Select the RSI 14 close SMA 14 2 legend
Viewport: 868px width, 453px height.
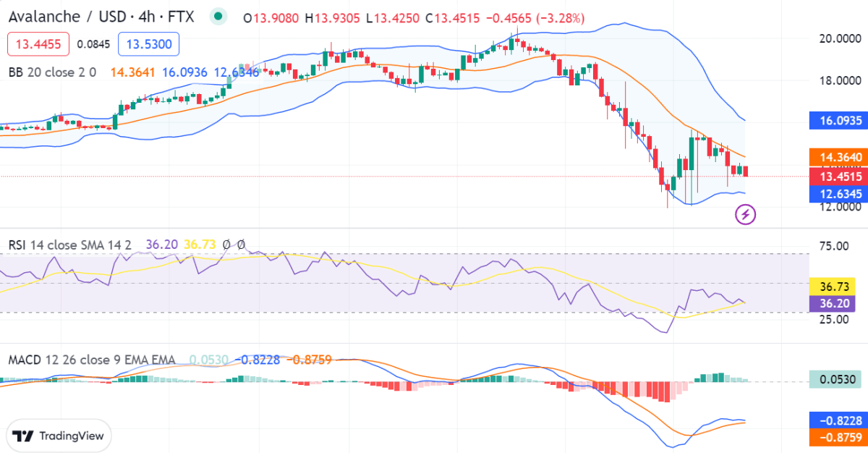pyautogui.click(x=70, y=245)
